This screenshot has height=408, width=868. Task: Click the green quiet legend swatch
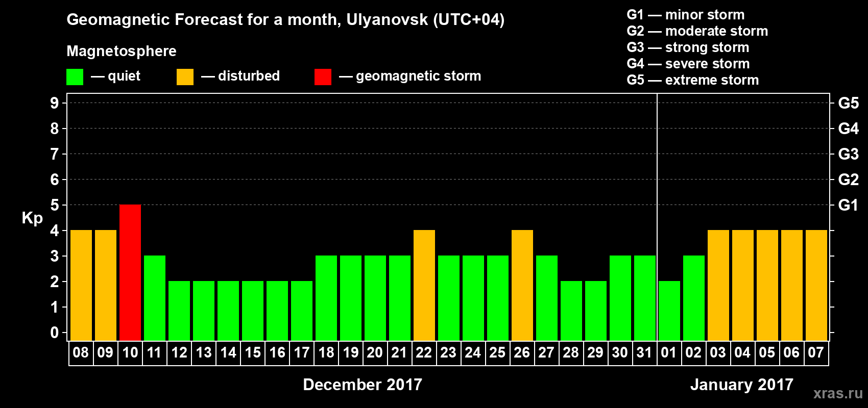point(75,77)
